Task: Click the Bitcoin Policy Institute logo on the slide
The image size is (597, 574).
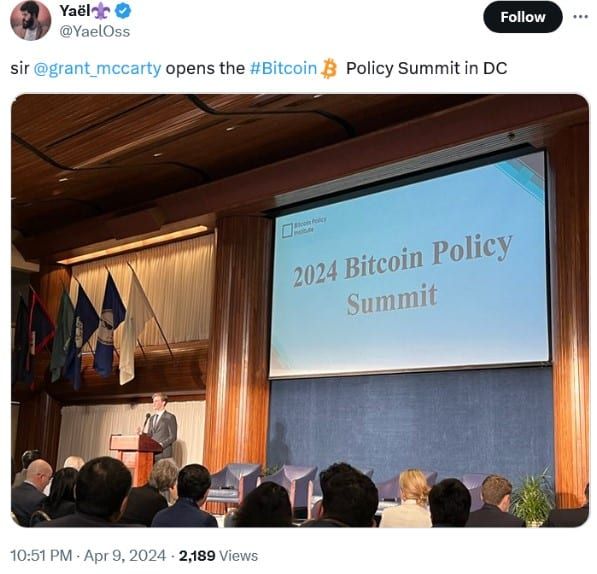Action: (x=304, y=226)
